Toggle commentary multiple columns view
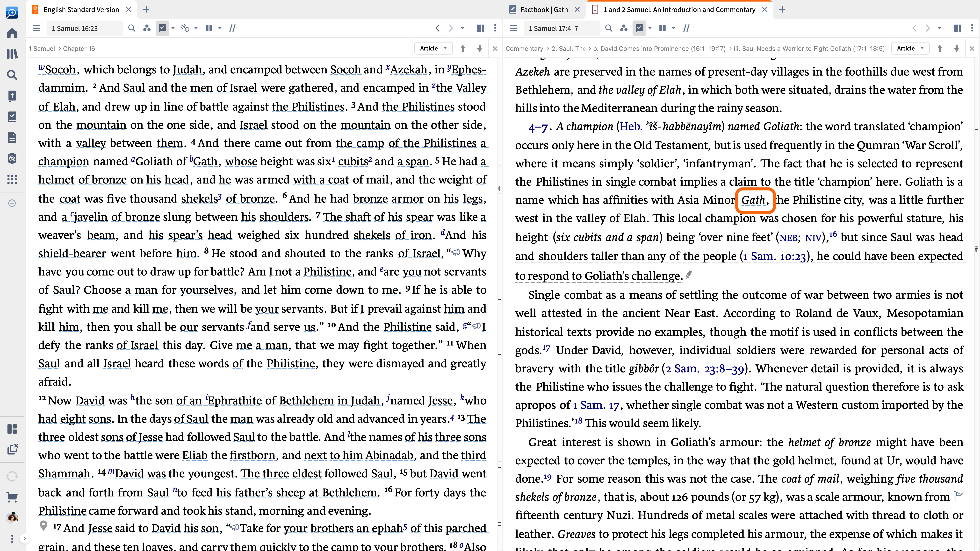Viewport: 980px width, 551px height. tap(662, 28)
